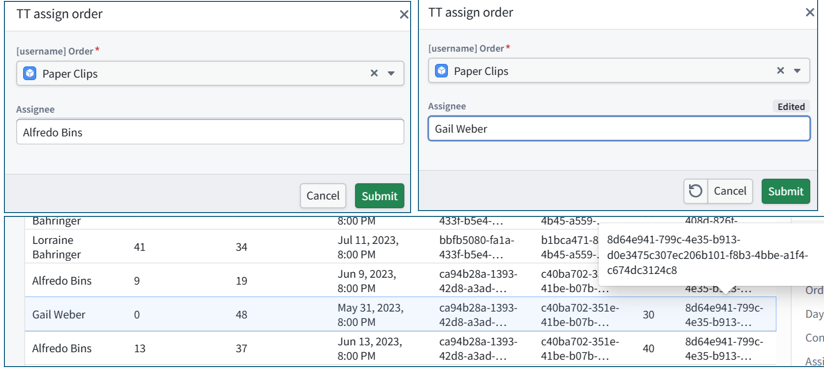This screenshot has height=372, width=824.
Task: Select the Gail Weber cell in the table
Action: [x=58, y=315]
